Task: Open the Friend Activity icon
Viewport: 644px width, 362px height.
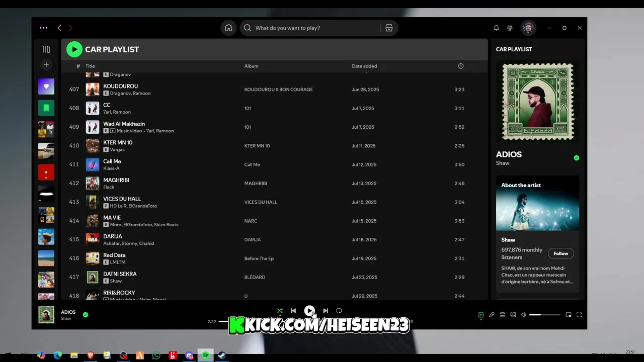Action: pos(510,28)
